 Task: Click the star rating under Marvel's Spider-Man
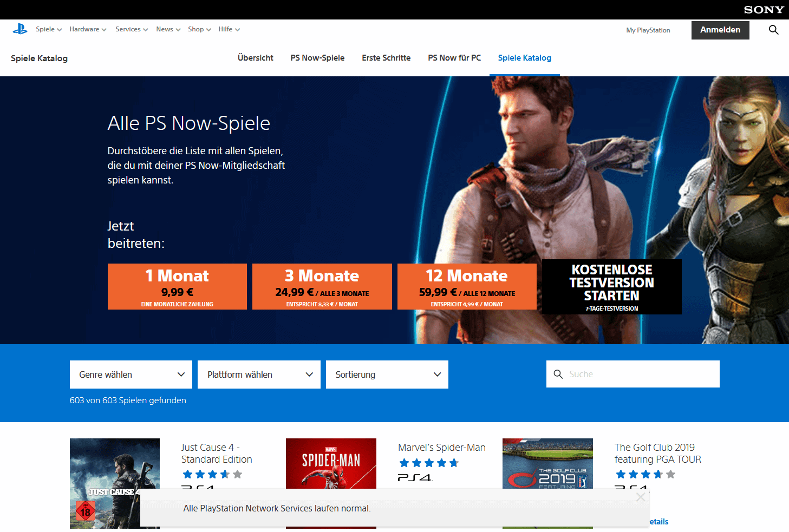pyautogui.click(x=429, y=463)
